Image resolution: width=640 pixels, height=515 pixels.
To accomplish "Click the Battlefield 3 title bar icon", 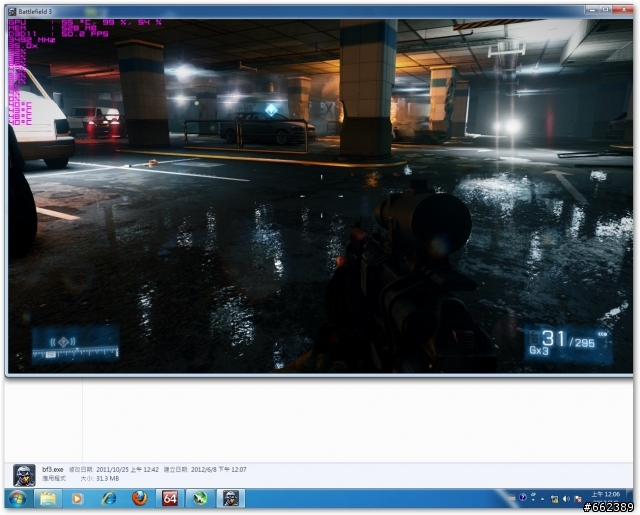I will pos(12,11).
